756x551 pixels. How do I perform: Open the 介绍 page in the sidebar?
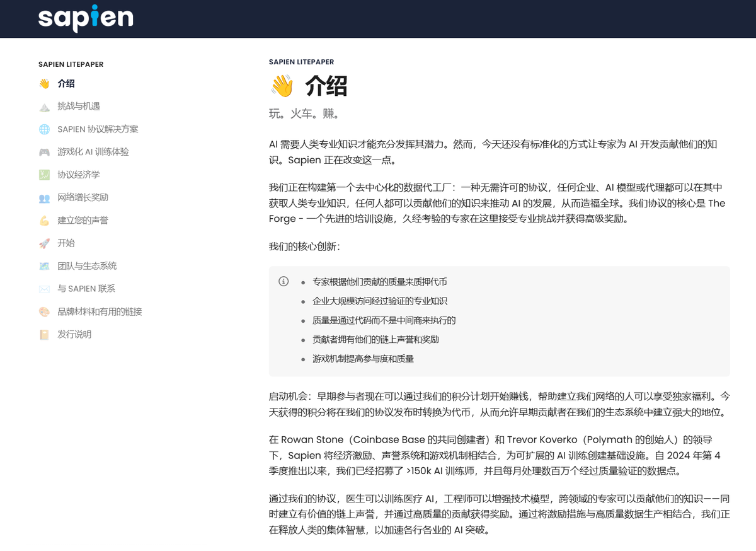(x=66, y=84)
